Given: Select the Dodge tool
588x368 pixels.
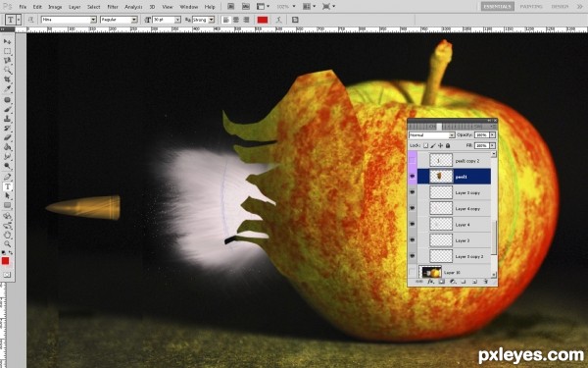Looking at the screenshot, I should click(x=7, y=166).
